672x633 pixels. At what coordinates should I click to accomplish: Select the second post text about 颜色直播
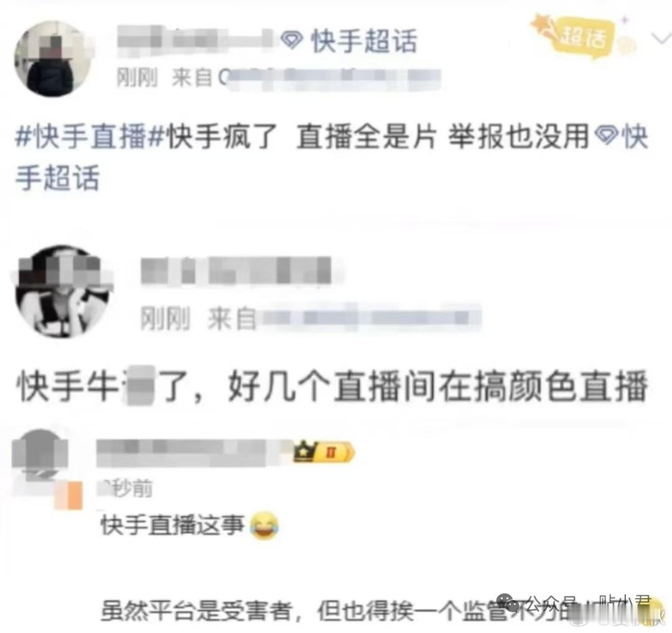(332, 386)
